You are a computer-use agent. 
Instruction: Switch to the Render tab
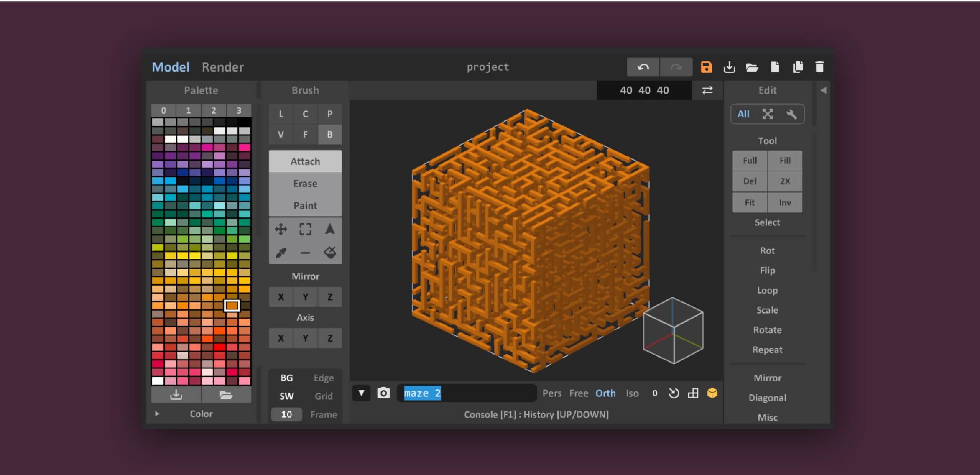[222, 67]
